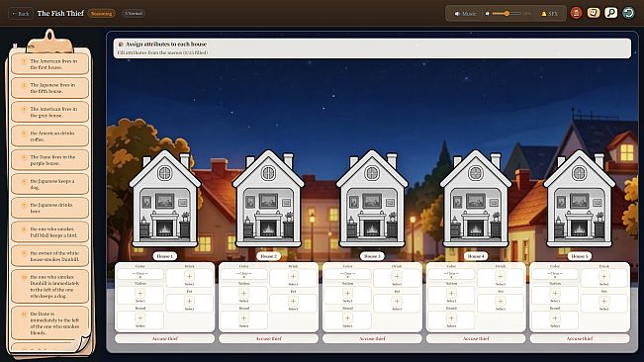Add a Brand to House 5
The image size is (644, 362).
point(555,319)
